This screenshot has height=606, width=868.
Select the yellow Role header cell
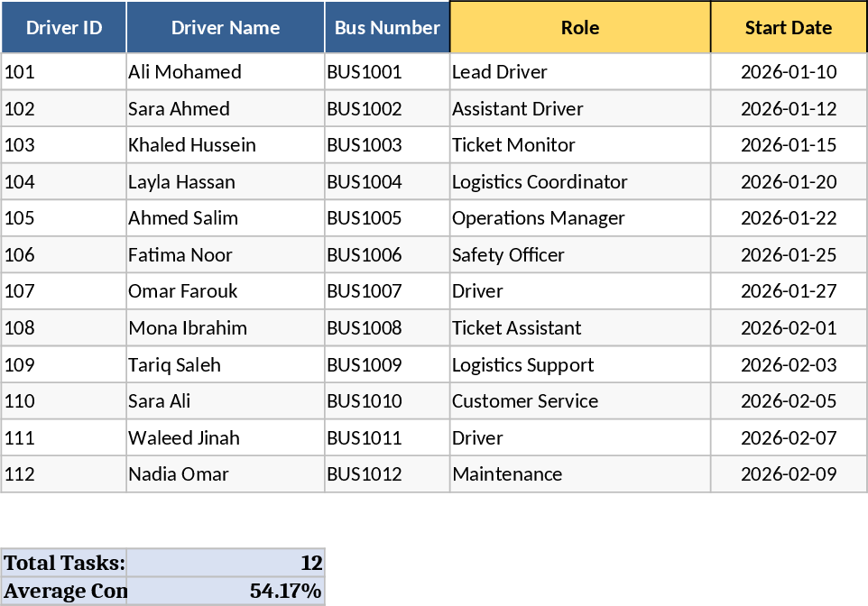[580, 27]
